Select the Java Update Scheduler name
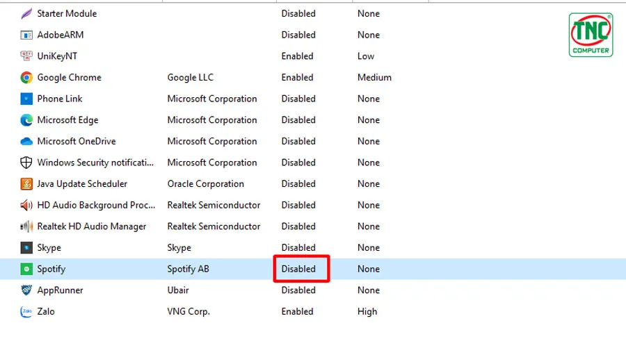This screenshot has height=364, width=626. click(82, 184)
